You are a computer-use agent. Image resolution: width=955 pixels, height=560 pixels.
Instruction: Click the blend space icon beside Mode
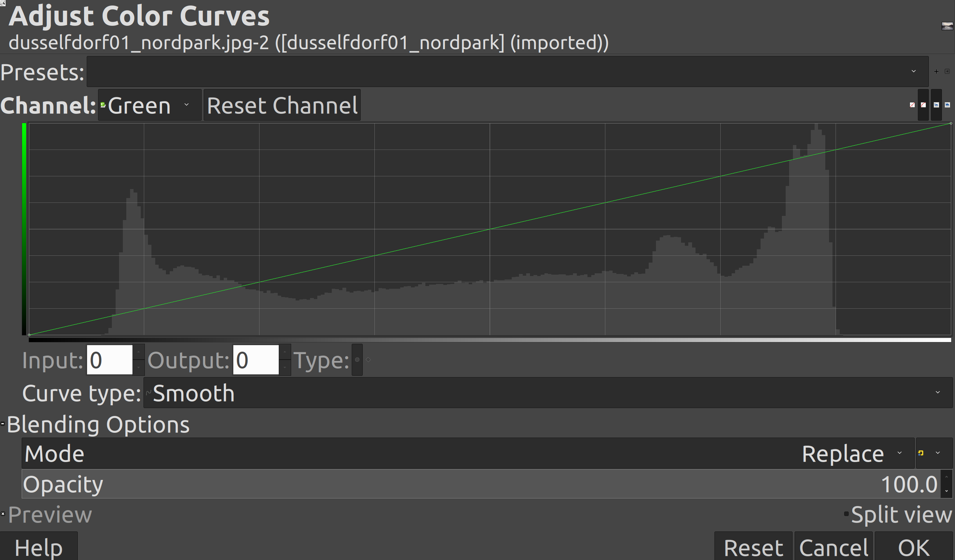click(x=921, y=453)
